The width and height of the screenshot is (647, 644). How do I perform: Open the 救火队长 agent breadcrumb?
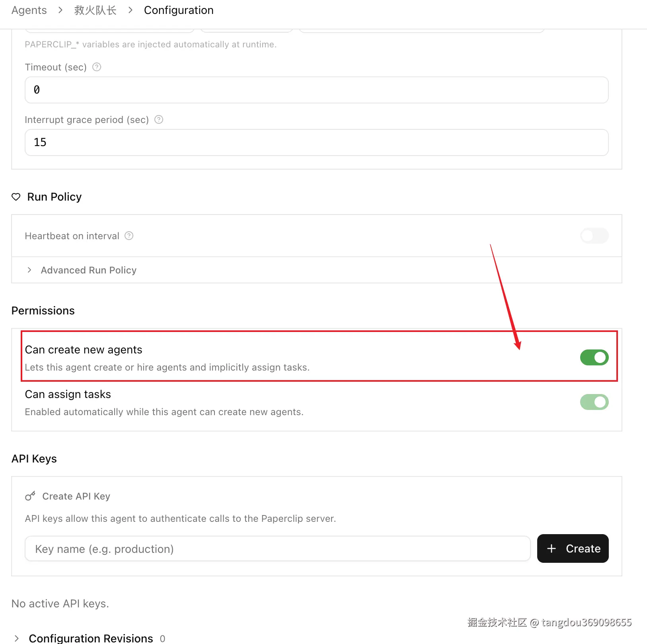(x=95, y=10)
